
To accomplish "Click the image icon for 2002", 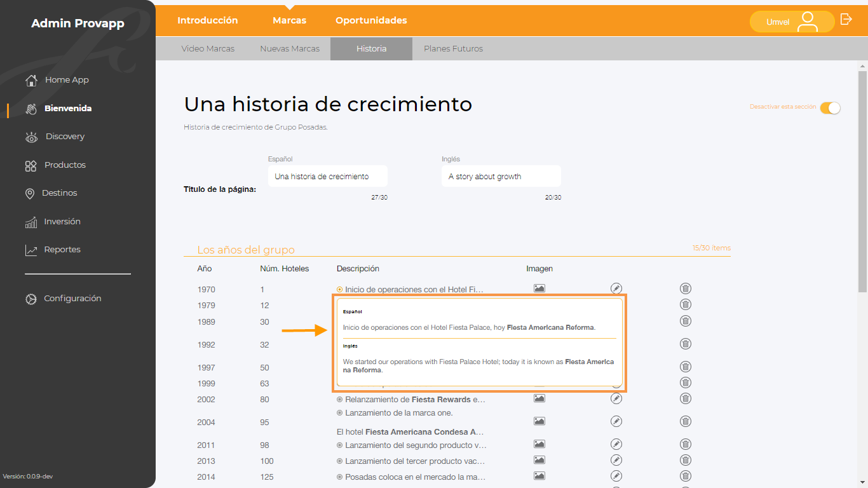I will tap(539, 398).
